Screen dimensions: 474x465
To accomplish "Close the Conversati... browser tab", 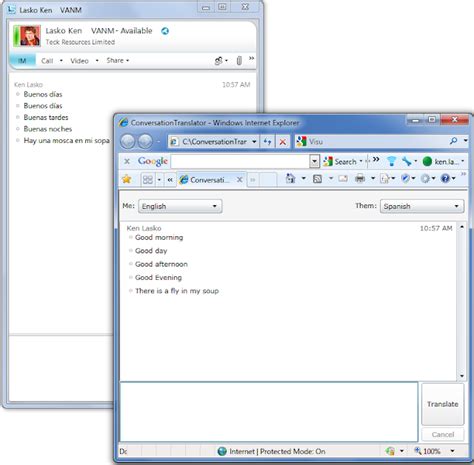I will point(239,180).
